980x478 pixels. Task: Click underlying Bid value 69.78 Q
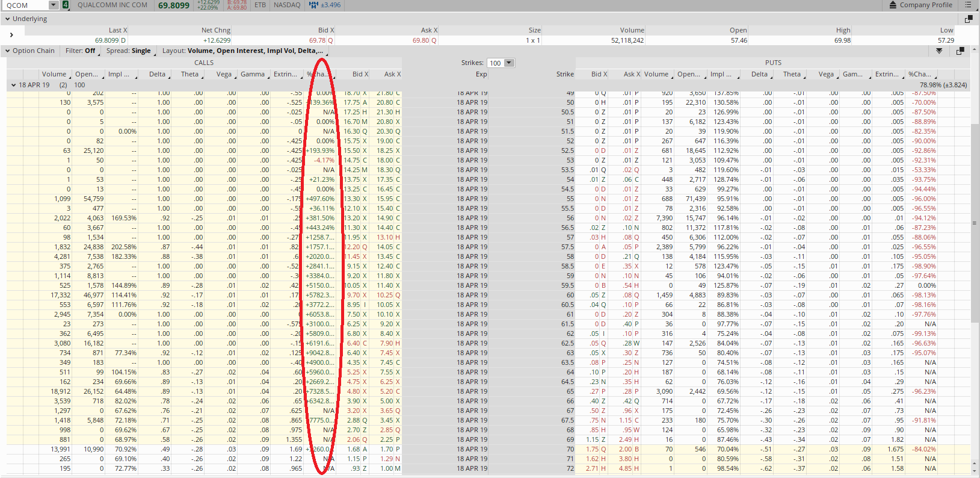(x=321, y=40)
